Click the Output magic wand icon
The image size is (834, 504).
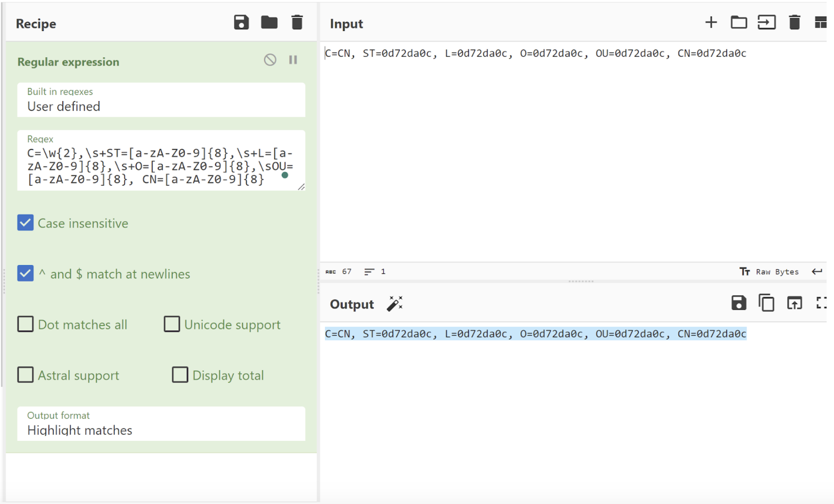point(394,304)
